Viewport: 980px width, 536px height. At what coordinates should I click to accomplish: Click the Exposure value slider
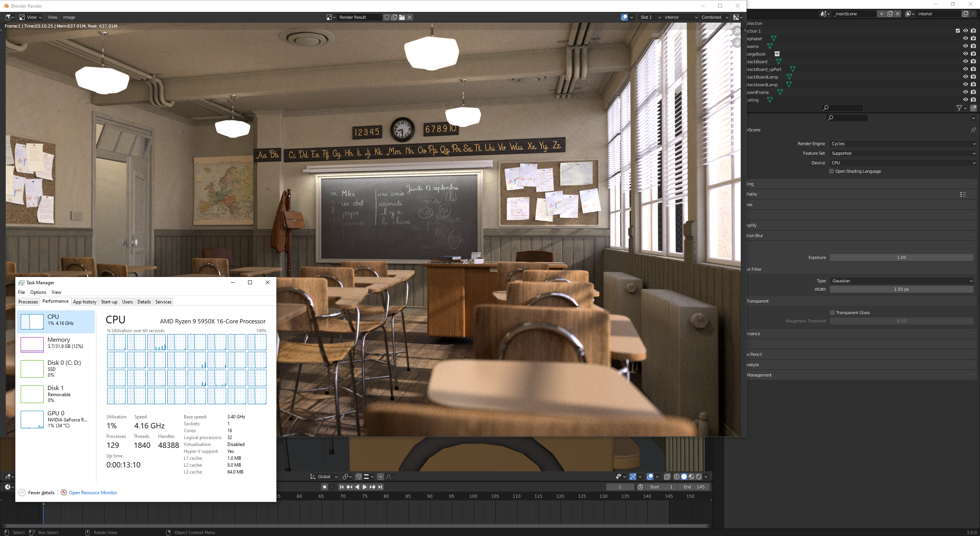(901, 257)
